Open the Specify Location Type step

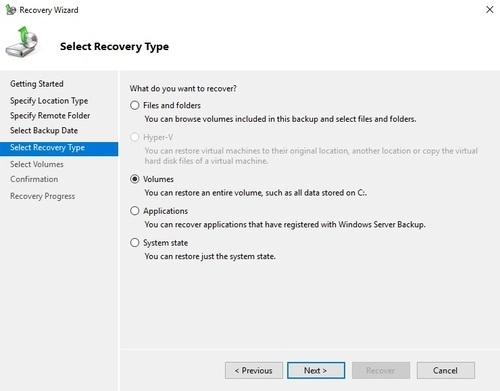pyautogui.click(x=49, y=101)
